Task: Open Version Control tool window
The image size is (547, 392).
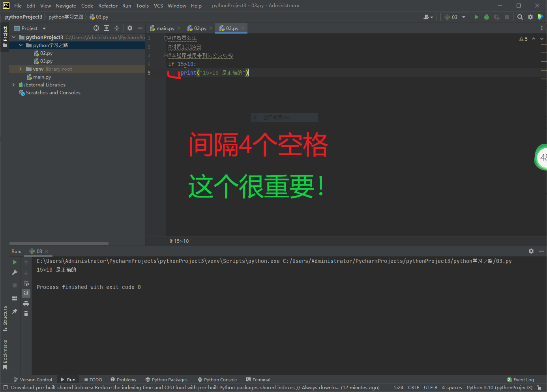Action: 33,380
